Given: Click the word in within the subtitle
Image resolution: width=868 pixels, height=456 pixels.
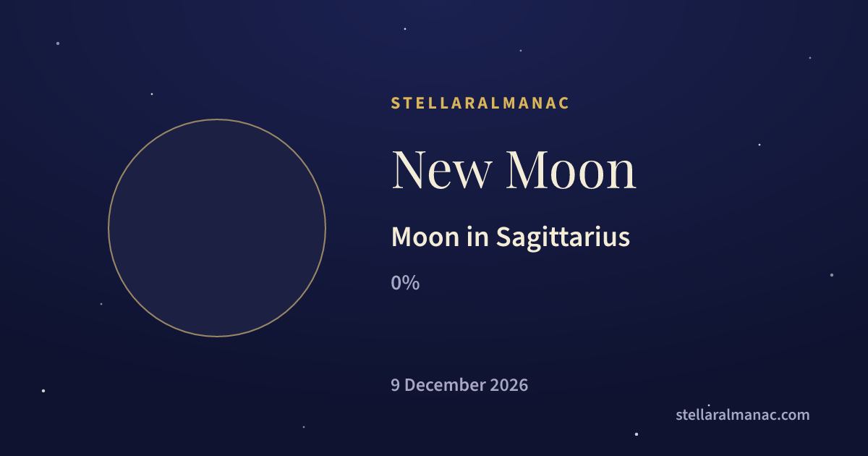Looking at the screenshot, I should pos(477,237).
